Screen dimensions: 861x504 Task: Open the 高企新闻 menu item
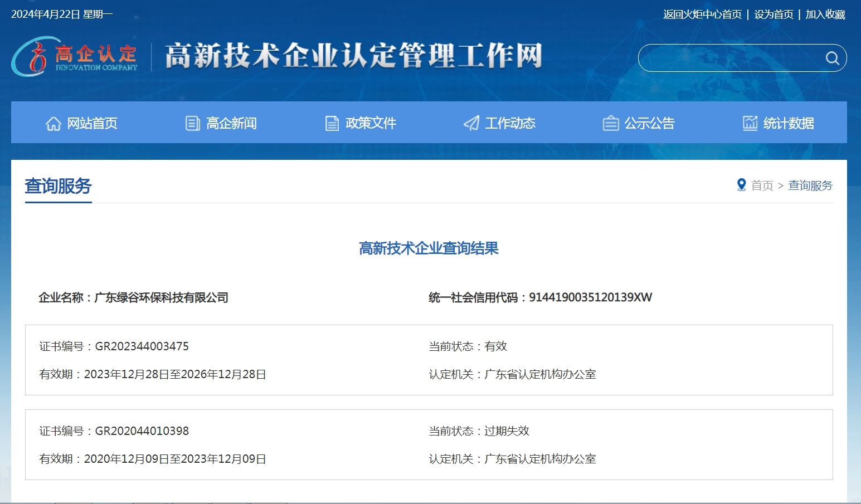[x=221, y=123]
